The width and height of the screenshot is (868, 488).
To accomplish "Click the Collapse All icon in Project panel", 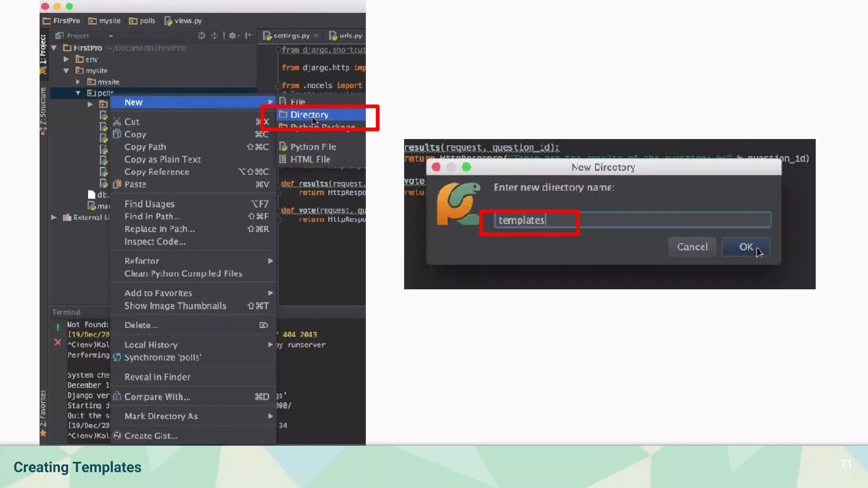I will pos(214,36).
